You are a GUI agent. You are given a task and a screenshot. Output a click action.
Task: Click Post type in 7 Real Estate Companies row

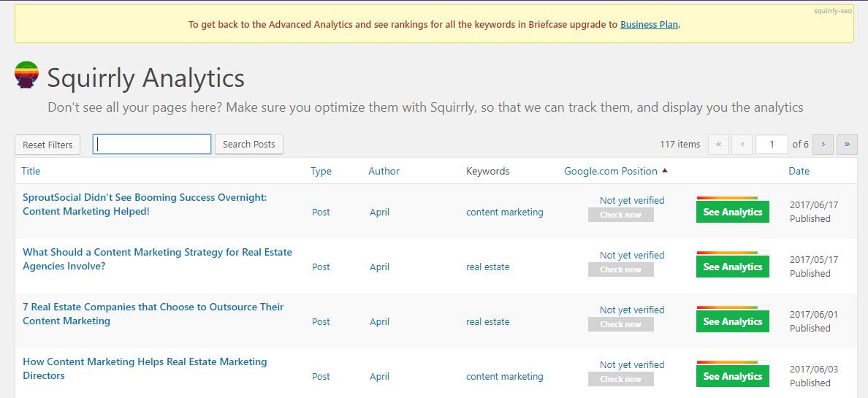[x=321, y=321]
